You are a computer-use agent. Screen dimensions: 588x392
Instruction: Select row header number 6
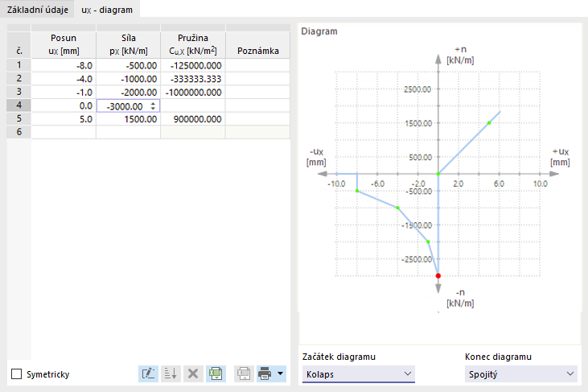19,132
